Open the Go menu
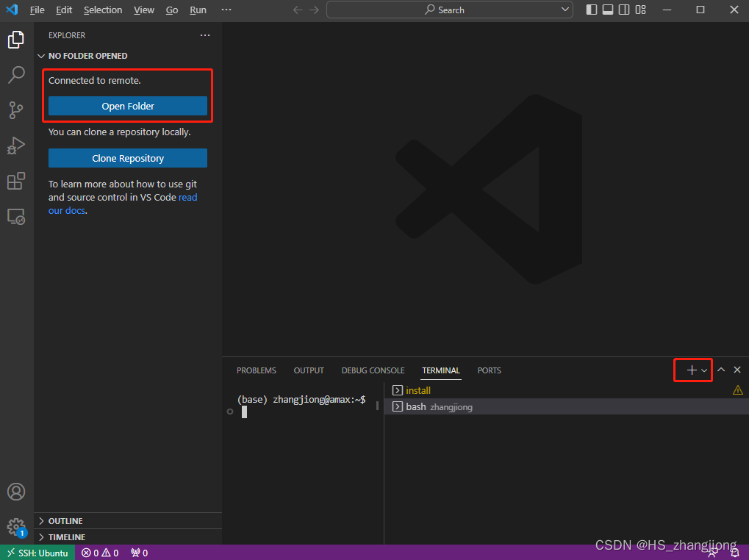 pyautogui.click(x=172, y=10)
